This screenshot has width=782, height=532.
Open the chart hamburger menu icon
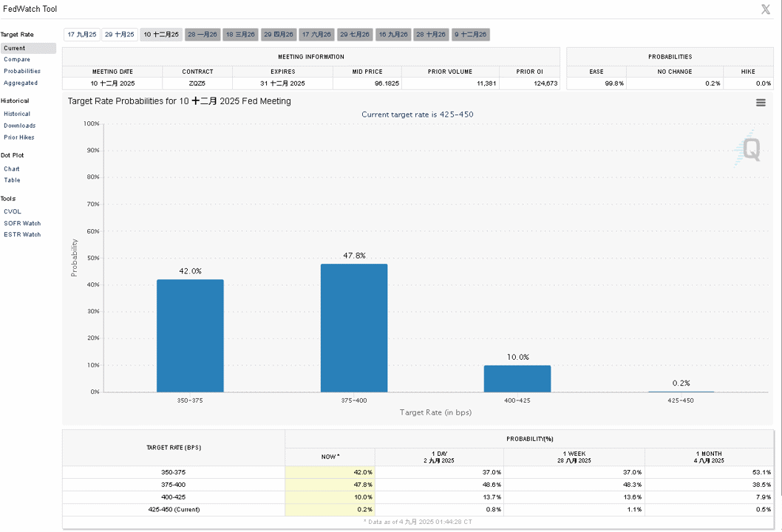[x=761, y=102]
